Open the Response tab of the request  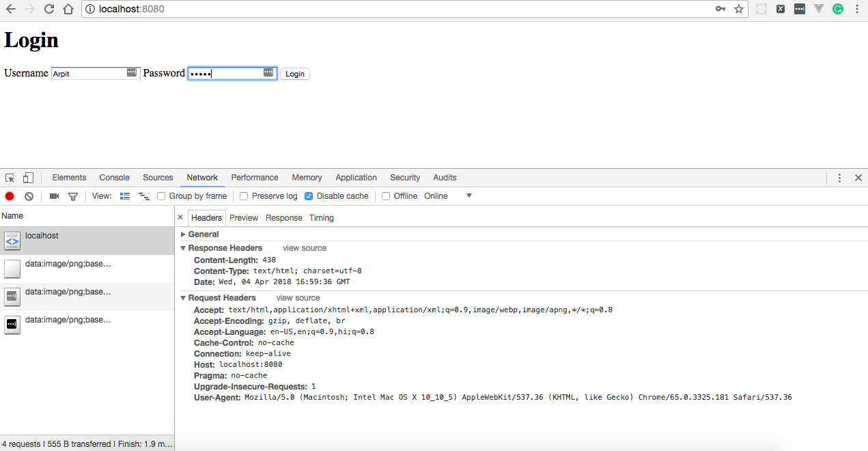283,218
